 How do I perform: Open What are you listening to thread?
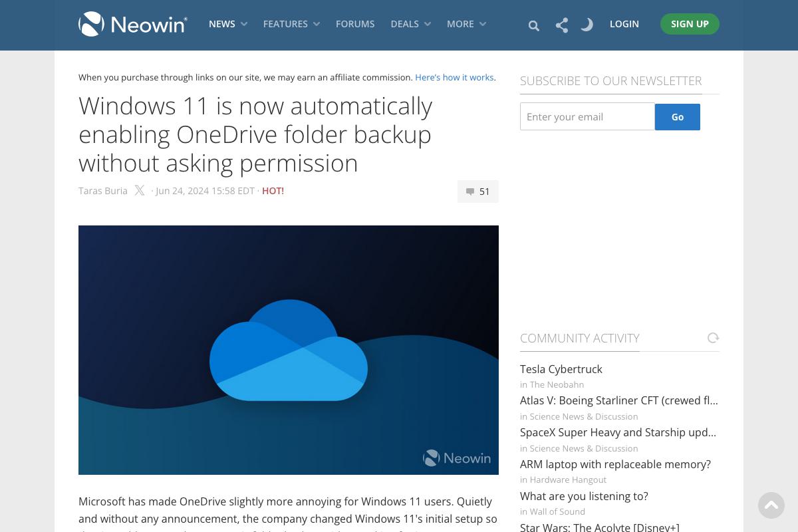(x=584, y=496)
